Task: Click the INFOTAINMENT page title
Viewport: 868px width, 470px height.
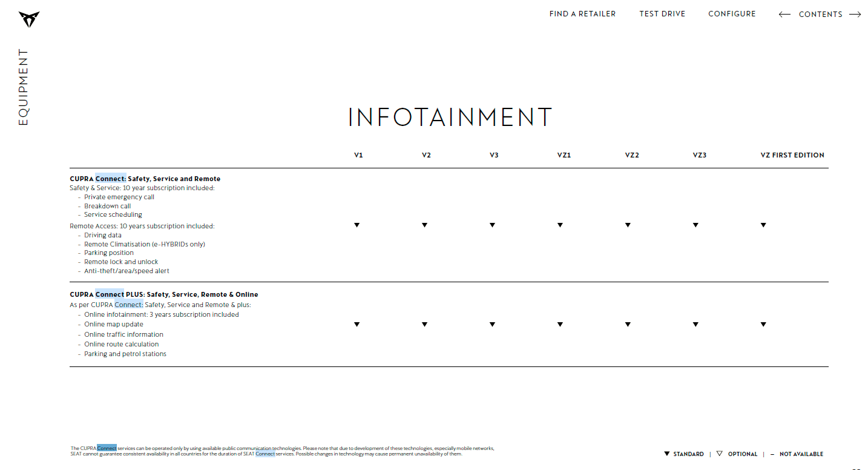Action: point(450,117)
